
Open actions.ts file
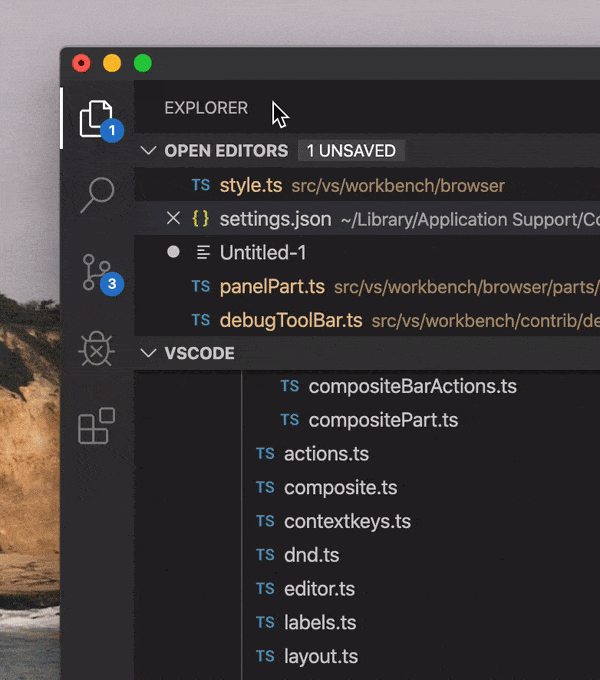(326, 454)
